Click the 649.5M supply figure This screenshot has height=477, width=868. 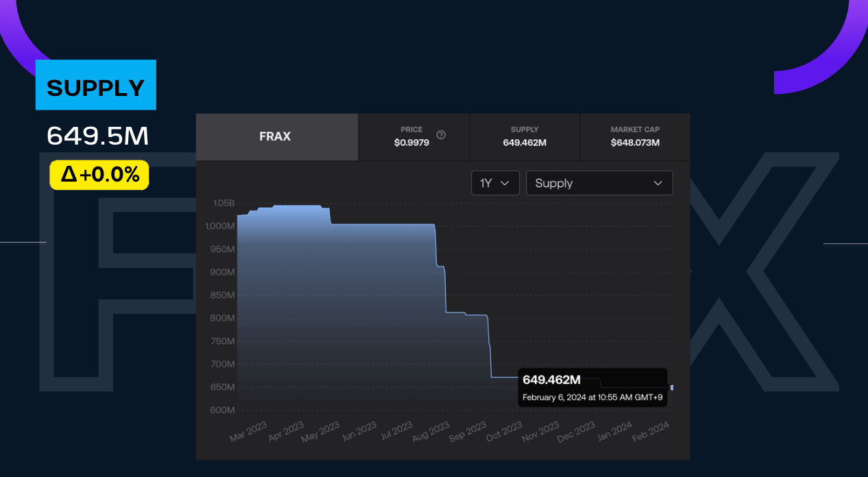pos(97,136)
